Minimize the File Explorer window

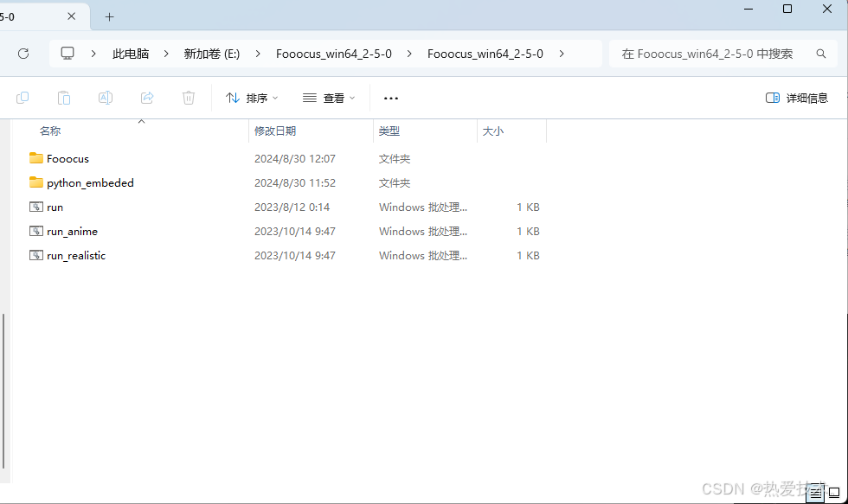[x=748, y=10]
